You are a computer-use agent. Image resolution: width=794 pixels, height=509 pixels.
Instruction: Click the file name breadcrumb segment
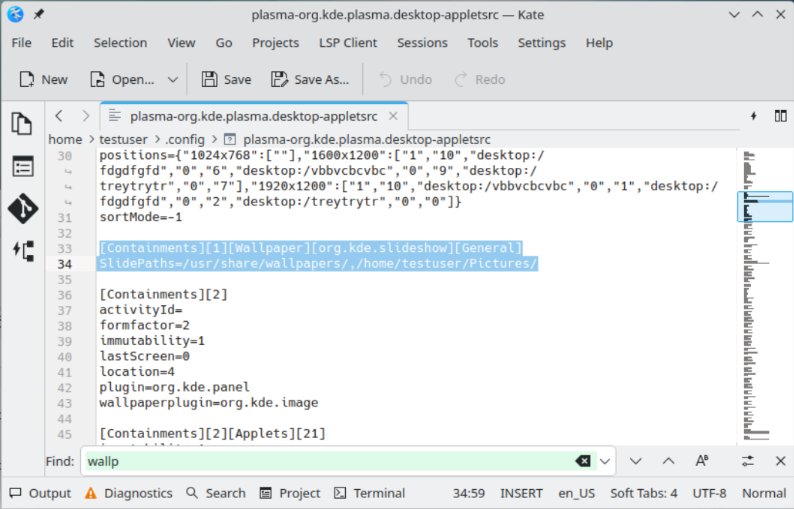tap(367, 139)
